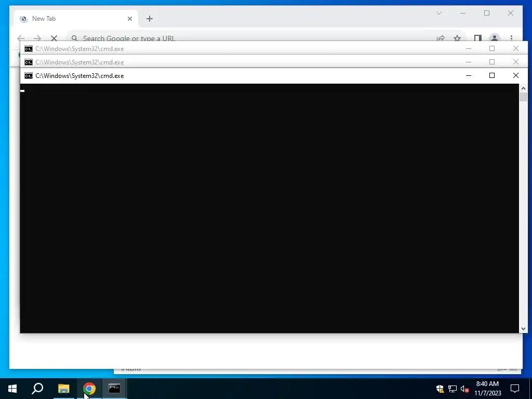
Task: Stop loading the page in Chrome
Action: coord(54,38)
